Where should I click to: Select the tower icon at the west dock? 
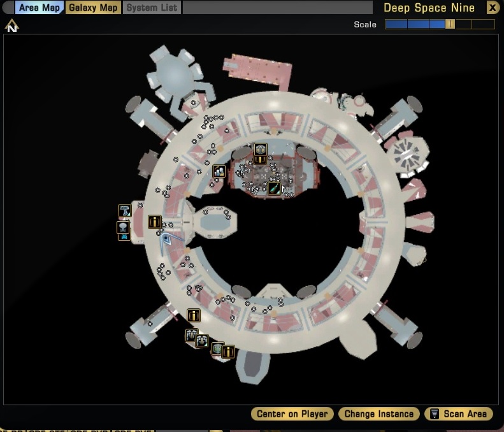pos(125,210)
